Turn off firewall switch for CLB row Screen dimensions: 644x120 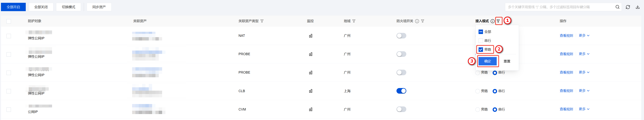401,91
